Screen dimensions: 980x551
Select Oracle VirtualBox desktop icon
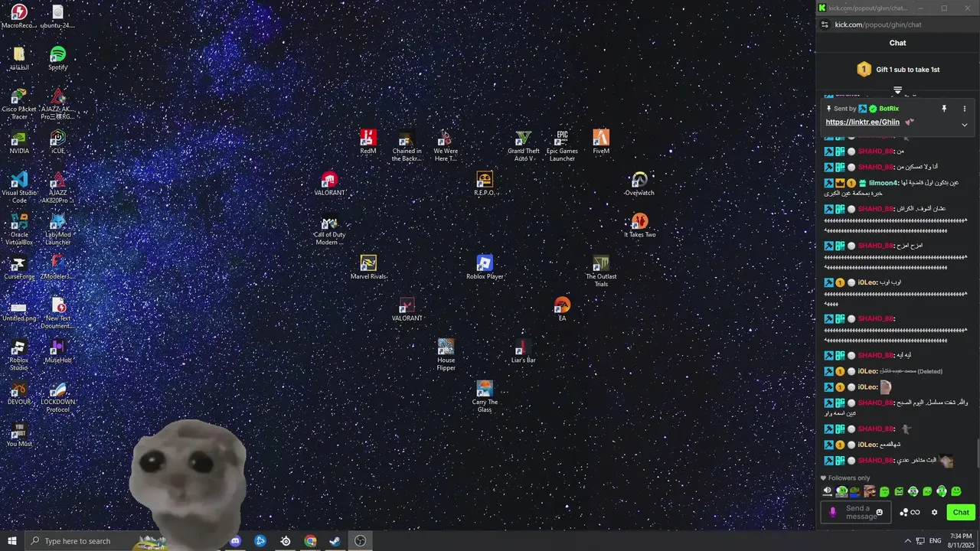[x=19, y=230]
